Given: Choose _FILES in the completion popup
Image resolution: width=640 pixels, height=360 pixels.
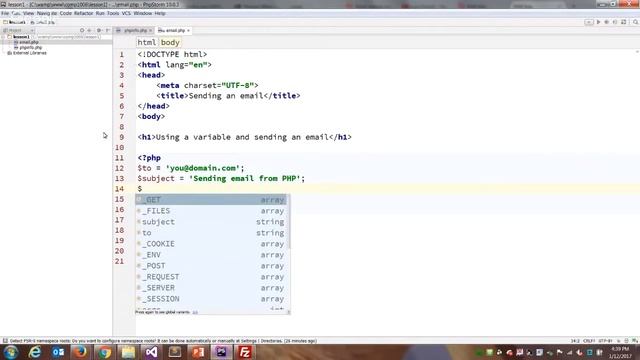Looking at the screenshot, I should (x=211, y=211).
